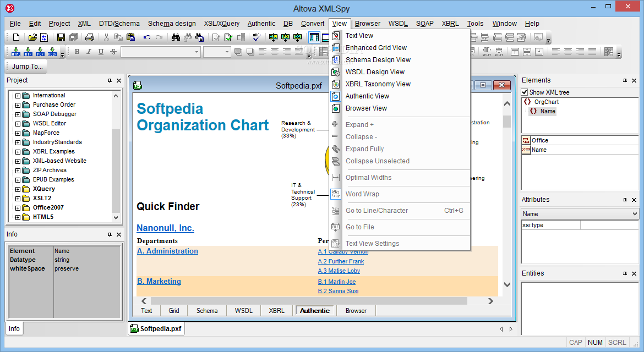Save the file using the floppy disk icon

[x=61, y=37]
